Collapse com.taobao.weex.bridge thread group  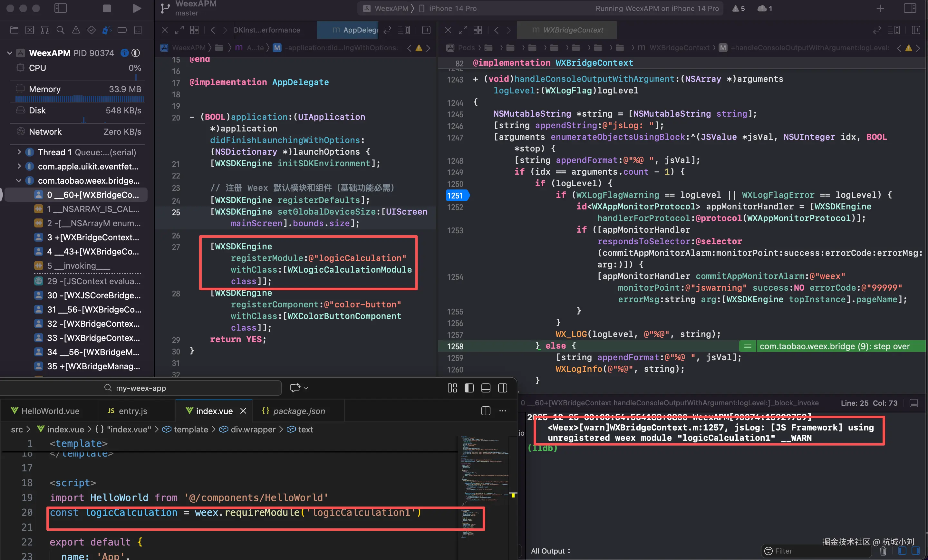pyautogui.click(x=19, y=181)
